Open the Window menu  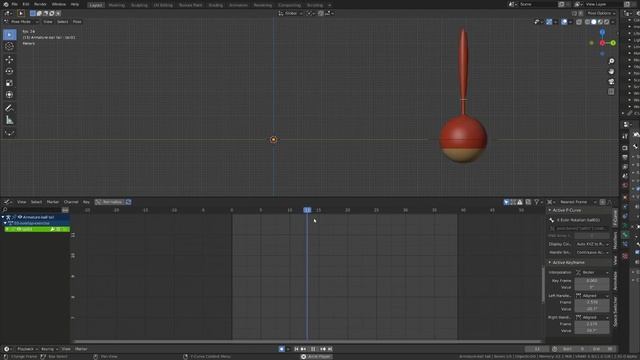click(59, 4)
